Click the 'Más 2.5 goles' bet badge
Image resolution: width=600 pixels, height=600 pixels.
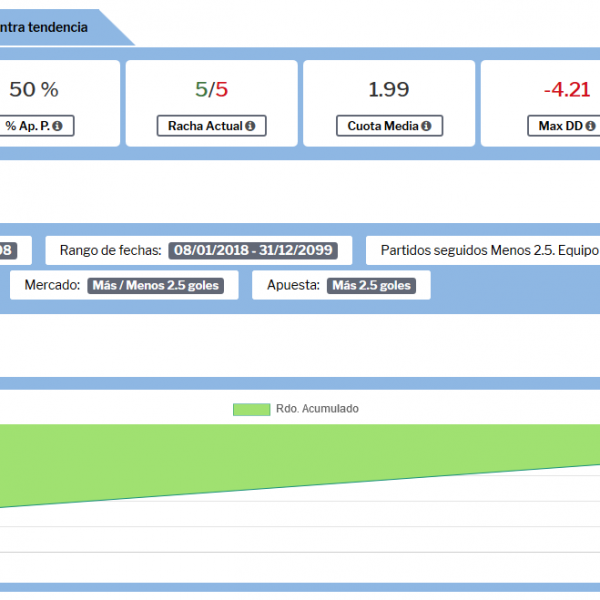(x=371, y=285)
